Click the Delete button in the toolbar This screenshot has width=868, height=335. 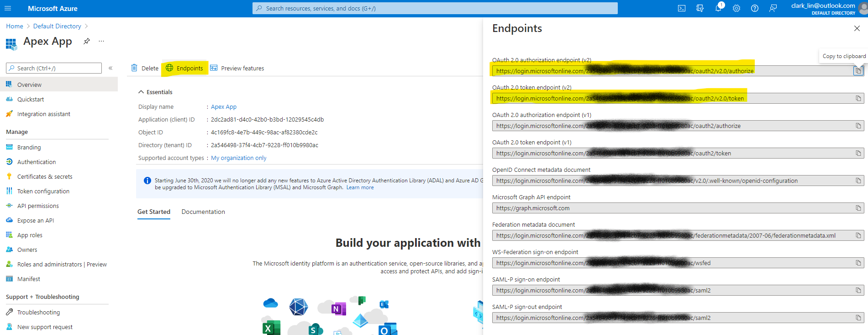tap(145, 68)
